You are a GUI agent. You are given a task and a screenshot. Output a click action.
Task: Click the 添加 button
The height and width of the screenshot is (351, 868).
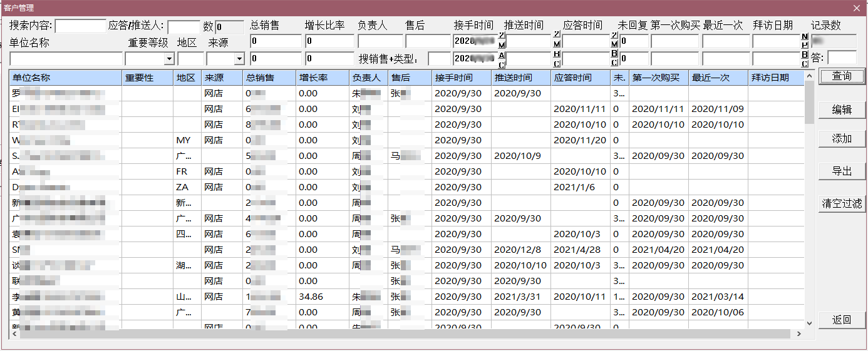pos(842,139)
